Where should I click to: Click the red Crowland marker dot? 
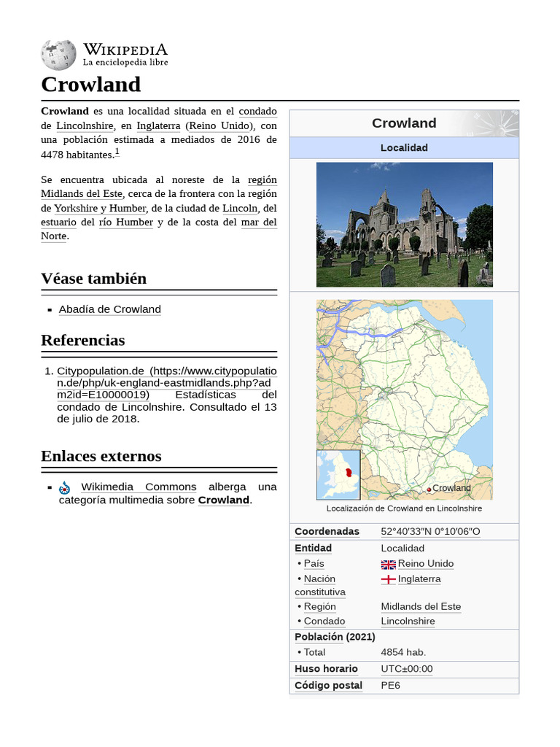coord(429,489)
